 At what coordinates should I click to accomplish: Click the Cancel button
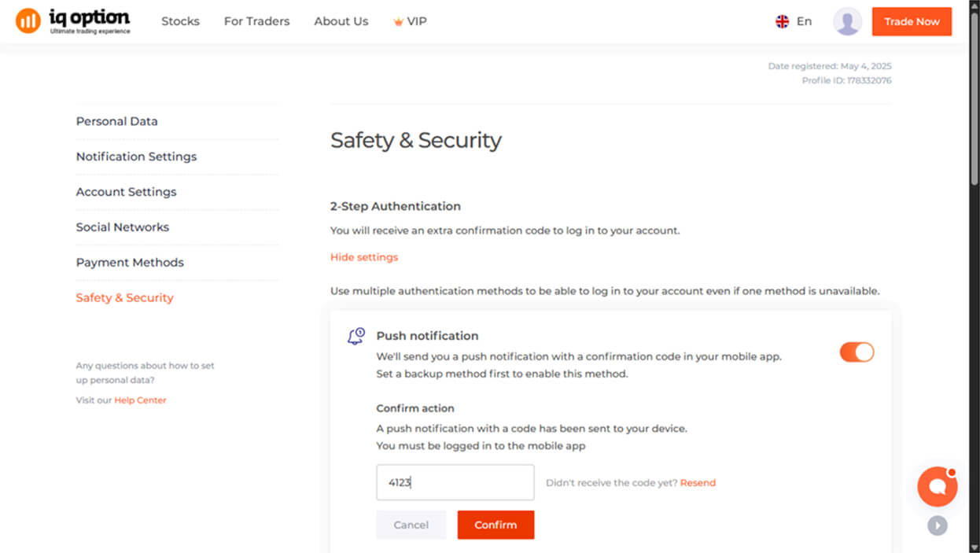411,525
